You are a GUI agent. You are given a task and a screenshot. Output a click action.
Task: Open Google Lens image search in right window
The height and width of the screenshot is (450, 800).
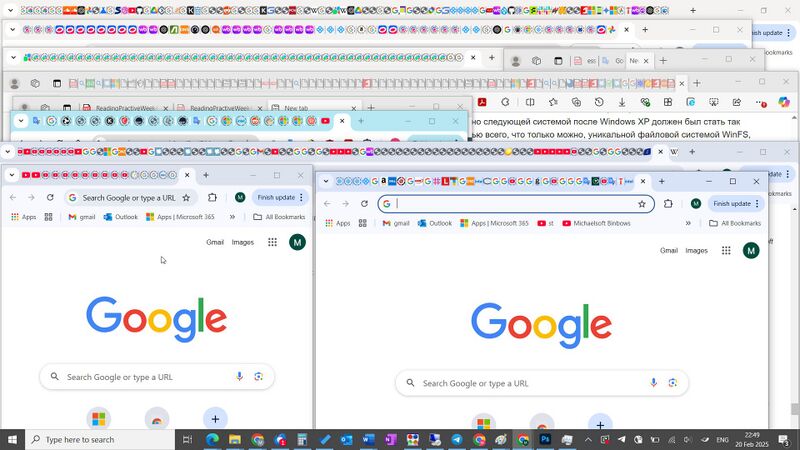[672, 383]
